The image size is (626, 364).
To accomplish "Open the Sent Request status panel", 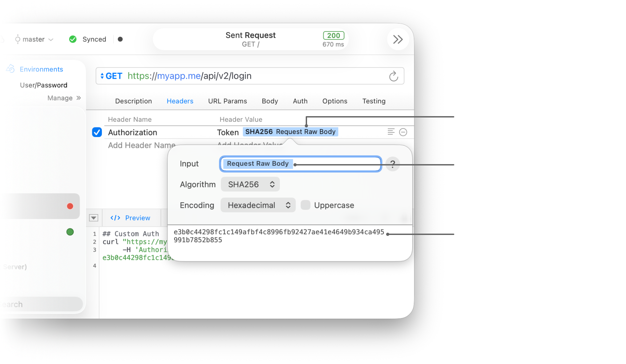I will (250, 39).
